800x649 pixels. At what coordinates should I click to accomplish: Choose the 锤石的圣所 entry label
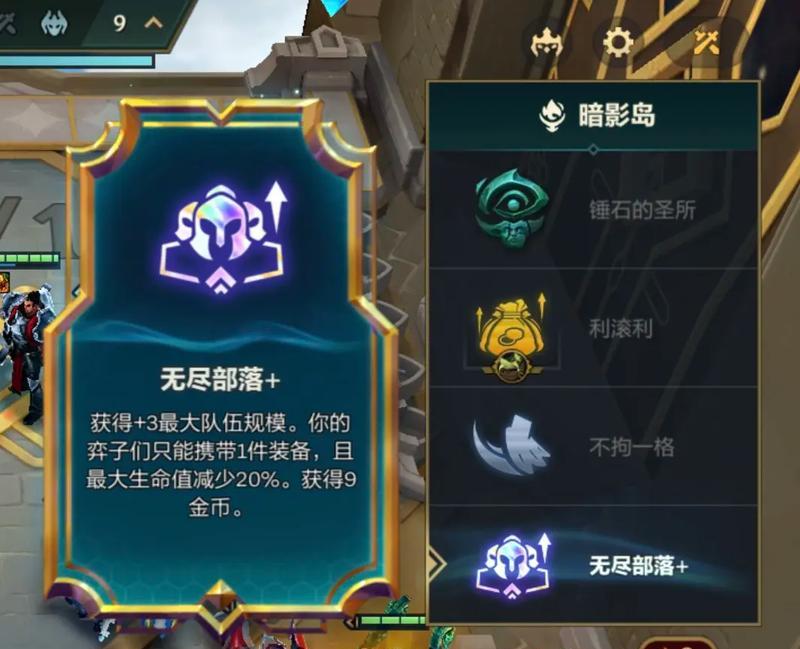[642, 210]
